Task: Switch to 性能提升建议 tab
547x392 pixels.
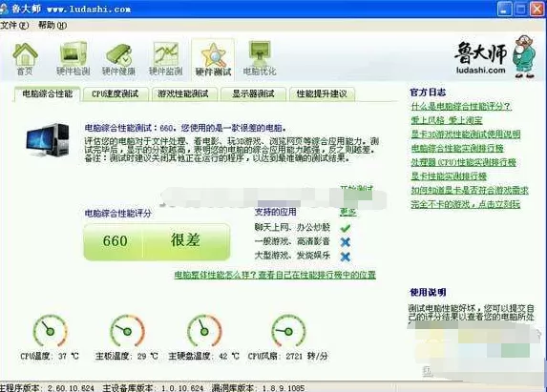Action: coord(322,94)
